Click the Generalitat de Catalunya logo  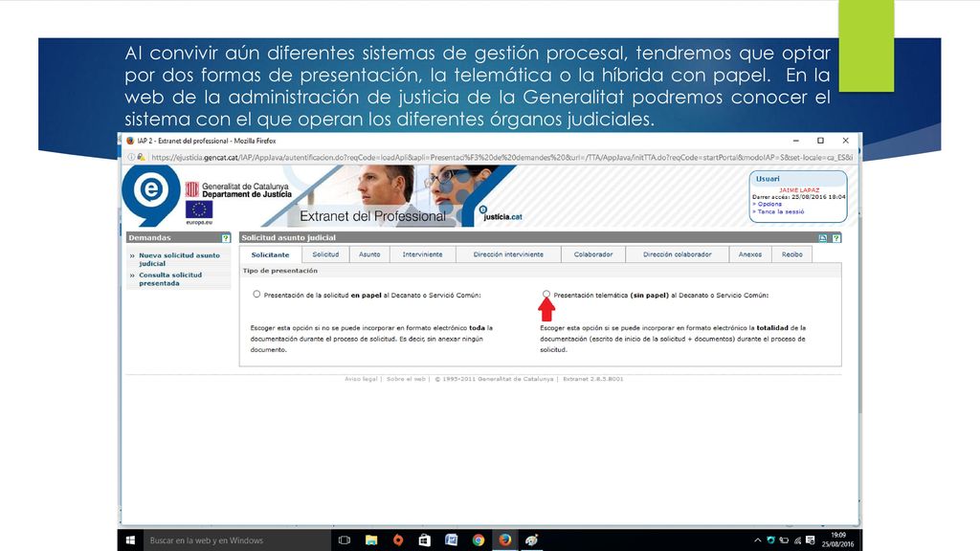238,190
